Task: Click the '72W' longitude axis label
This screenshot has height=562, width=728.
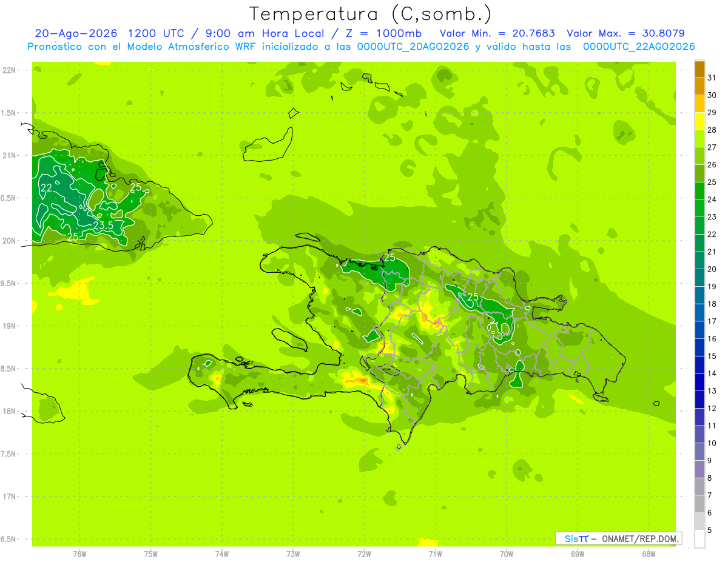Action: coord(364,554)
